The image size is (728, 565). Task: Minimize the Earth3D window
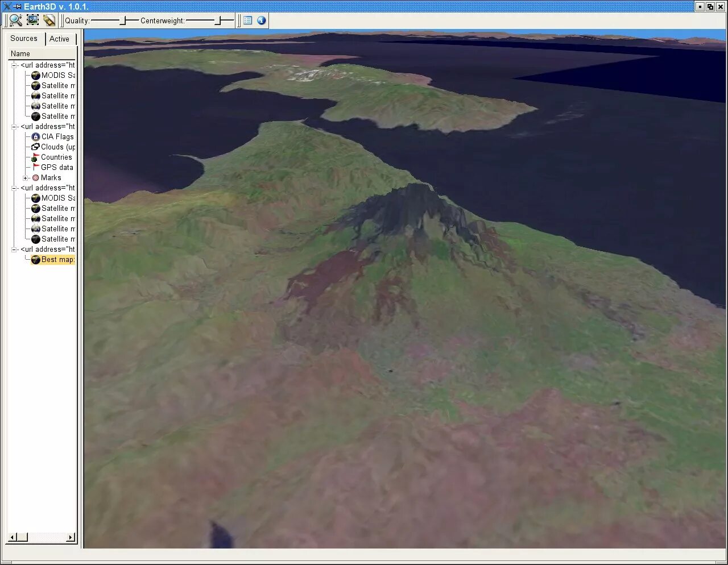[700, 7]
